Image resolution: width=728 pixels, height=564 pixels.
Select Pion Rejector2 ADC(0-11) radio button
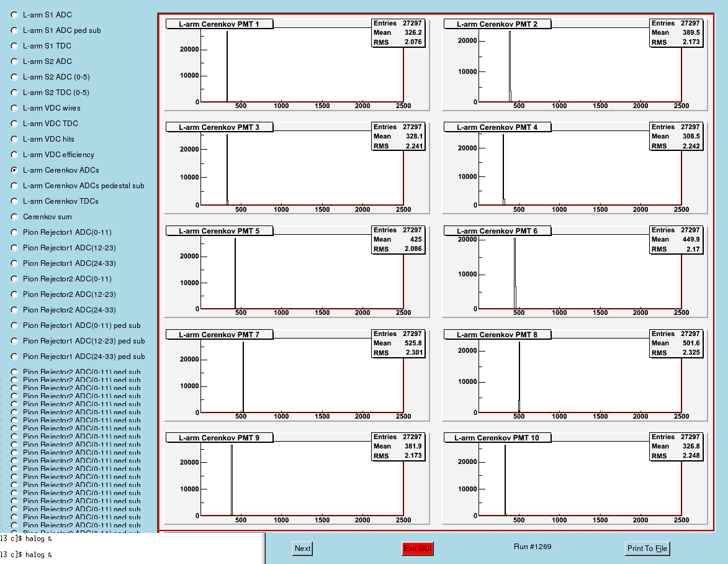(14, 279)
